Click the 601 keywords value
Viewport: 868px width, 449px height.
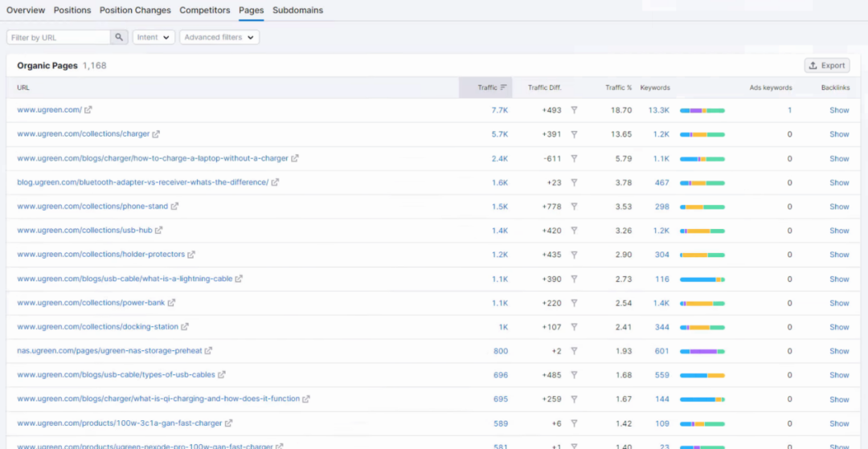tap(662, 351)
